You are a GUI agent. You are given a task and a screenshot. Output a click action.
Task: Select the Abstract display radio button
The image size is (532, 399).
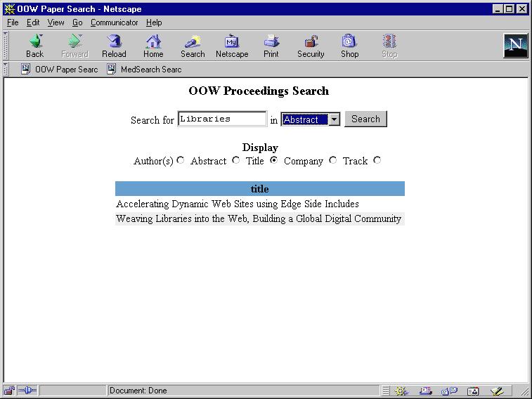coord(235,160)
